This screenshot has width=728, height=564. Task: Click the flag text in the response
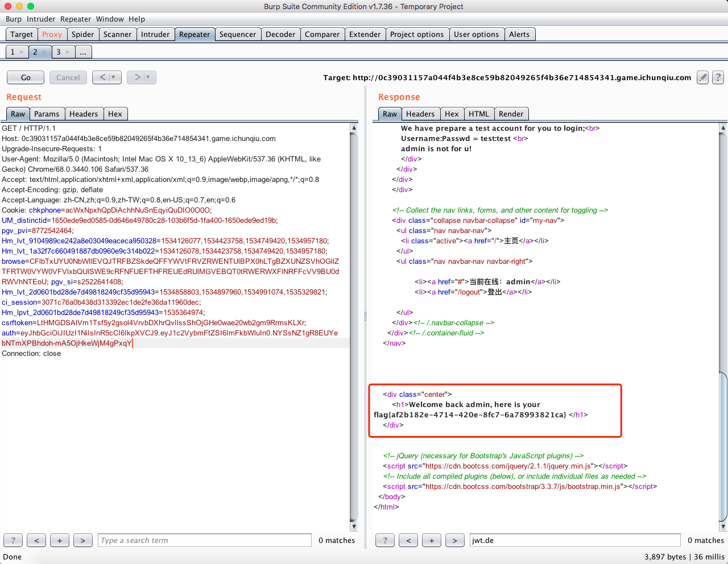pyautogui.click(x=470, y=415)
